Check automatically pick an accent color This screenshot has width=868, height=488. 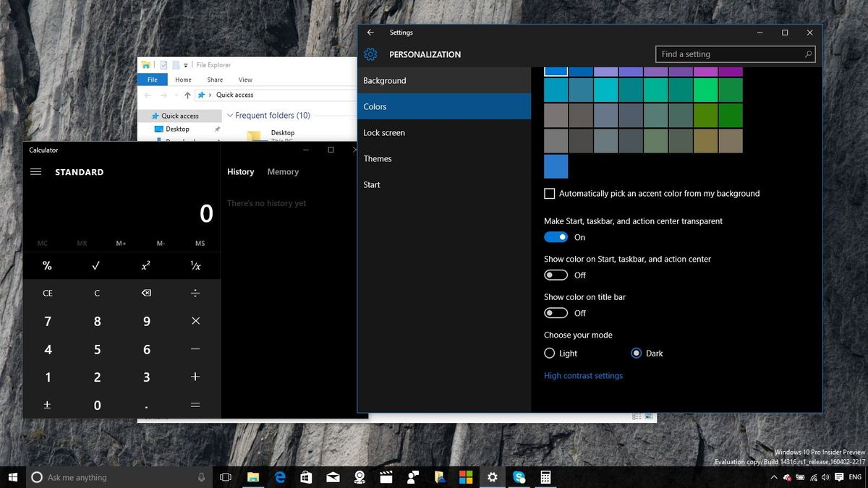(x=550, y=193)
